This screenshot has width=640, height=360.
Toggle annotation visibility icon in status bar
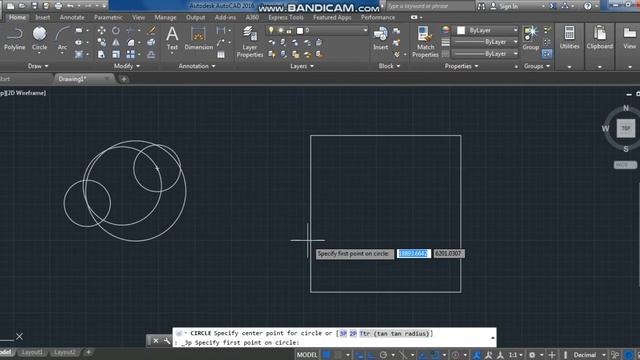[x=476, y=355]
